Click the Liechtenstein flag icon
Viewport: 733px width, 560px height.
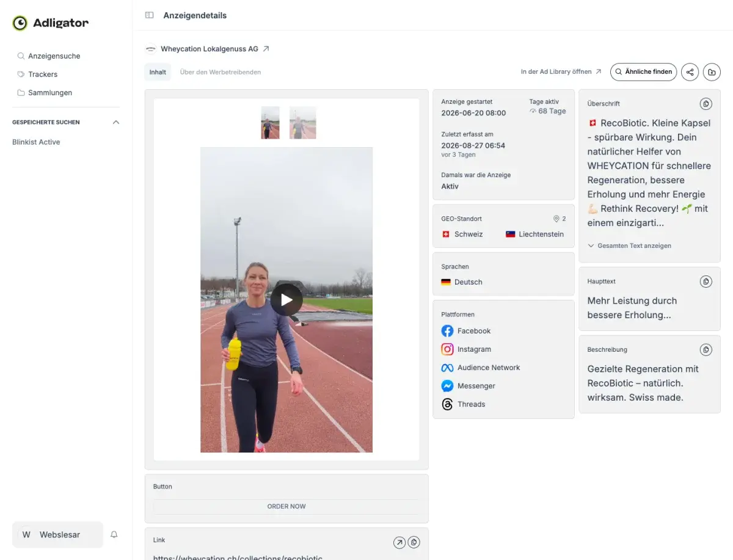pyautogui.click(x=511, y=235)
